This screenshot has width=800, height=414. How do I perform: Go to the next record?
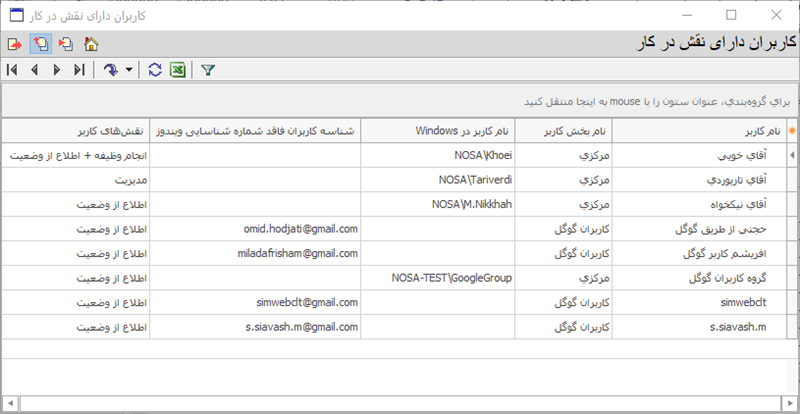[x=56, y=70]
